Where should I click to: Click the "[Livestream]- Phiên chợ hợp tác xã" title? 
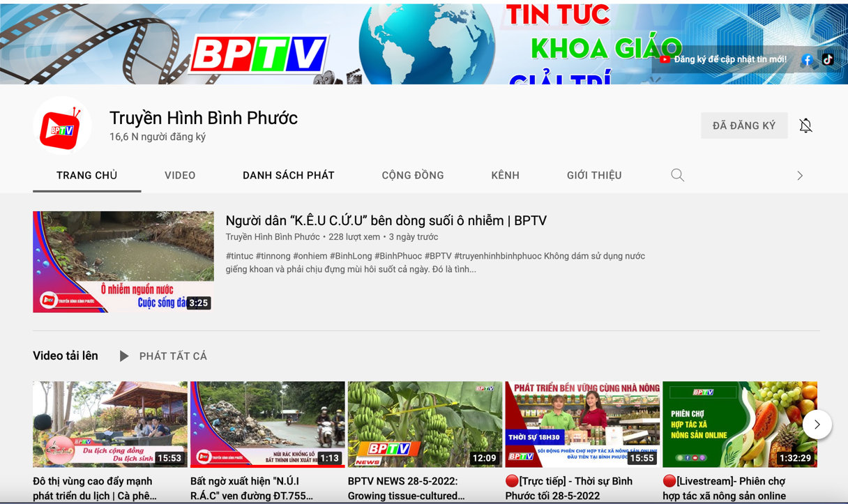pos(725,489)
